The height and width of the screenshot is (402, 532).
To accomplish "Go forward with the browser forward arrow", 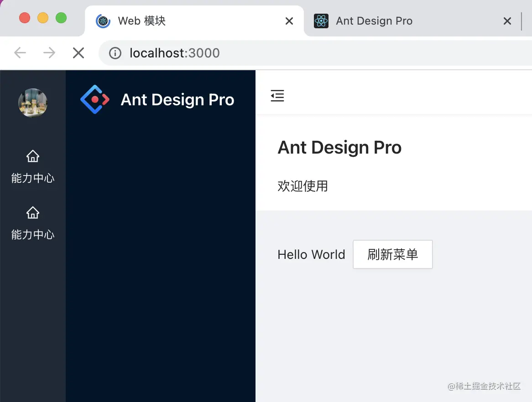I will click(49, 52).
